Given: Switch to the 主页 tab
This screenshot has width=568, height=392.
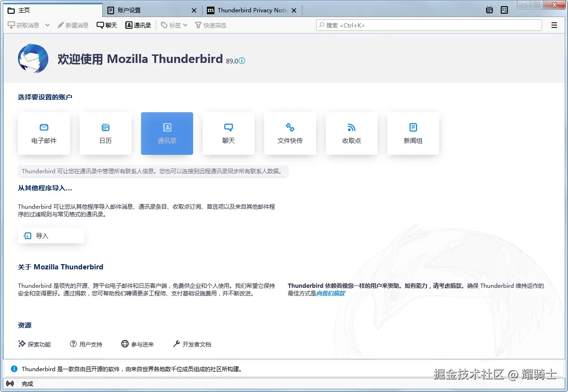Looking at the screenshot, I should coord(52,10).
